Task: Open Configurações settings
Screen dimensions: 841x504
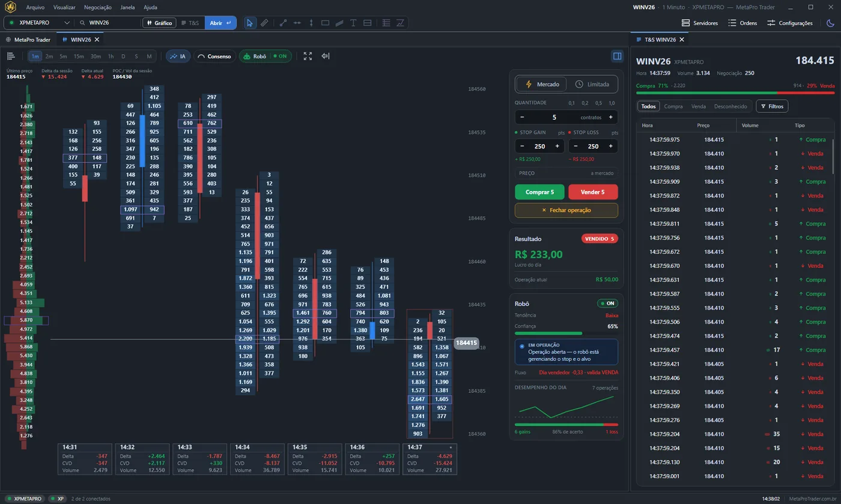Action: point(790,23)
